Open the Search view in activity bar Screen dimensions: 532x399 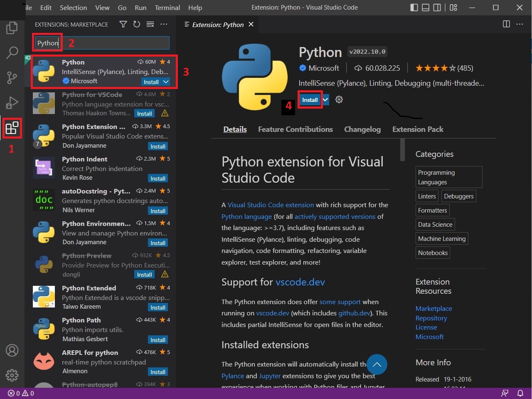click(x=12, y=52)
